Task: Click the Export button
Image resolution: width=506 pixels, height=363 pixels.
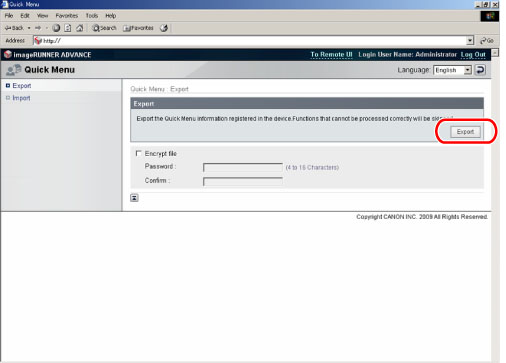Action: pos(465,132)
